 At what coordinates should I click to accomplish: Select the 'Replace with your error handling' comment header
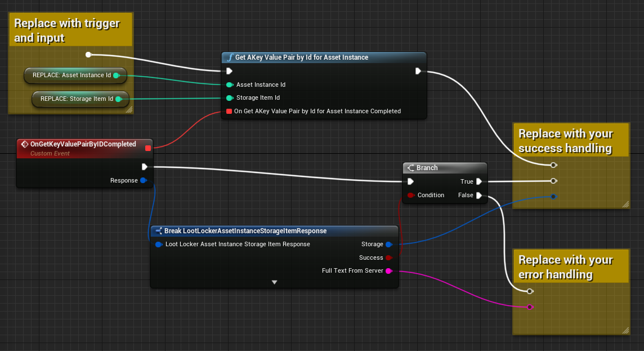[565, 267]
